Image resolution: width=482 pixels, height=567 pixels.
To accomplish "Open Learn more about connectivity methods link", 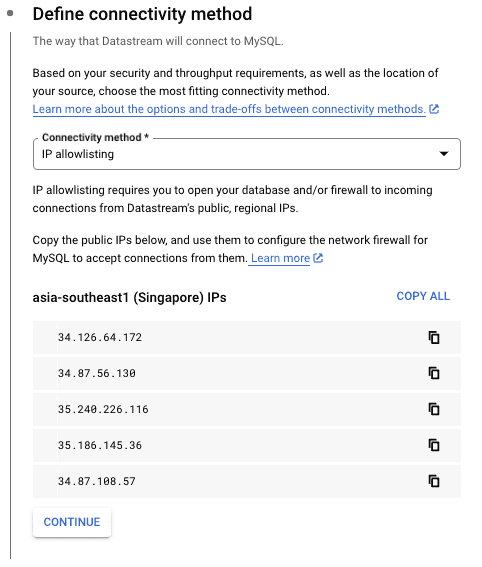I will point(229,109).
